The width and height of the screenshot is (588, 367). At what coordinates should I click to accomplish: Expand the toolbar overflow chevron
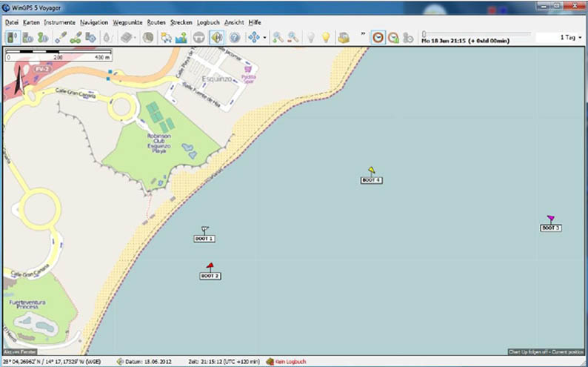[x=363, y=34]
